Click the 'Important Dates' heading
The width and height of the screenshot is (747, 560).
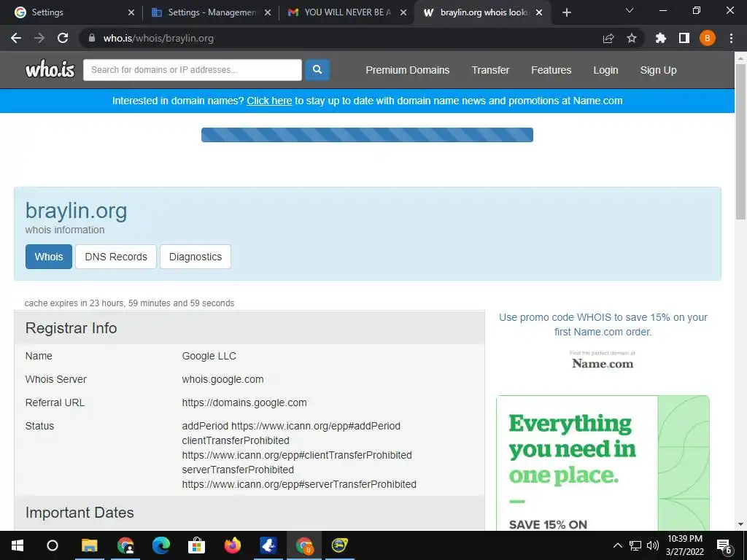point(80,513)
